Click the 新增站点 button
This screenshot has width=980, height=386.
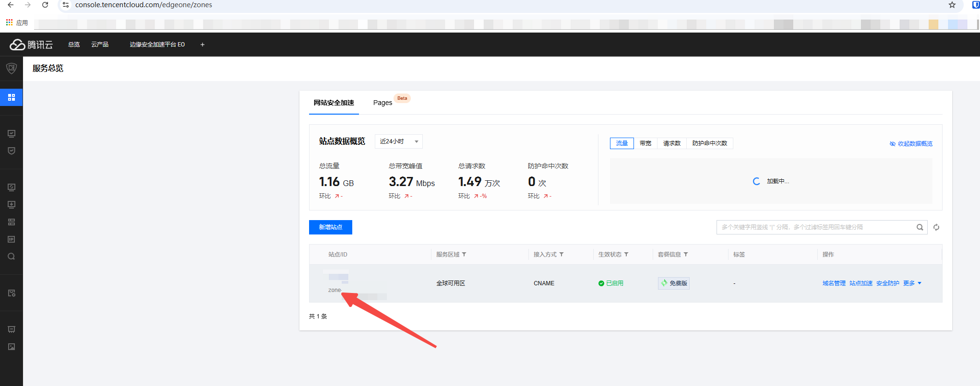tap(331, 227)
